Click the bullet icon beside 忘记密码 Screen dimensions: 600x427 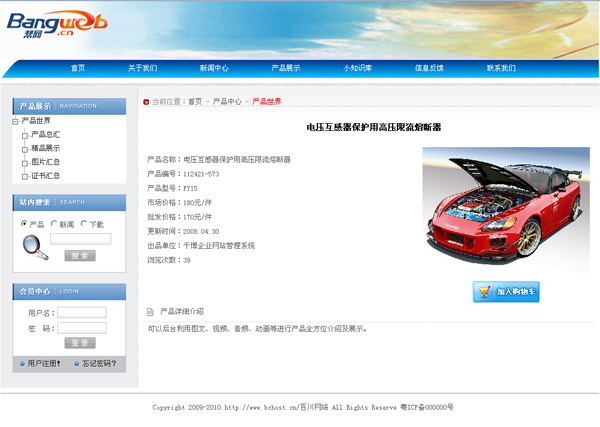(x=76, y=364)
